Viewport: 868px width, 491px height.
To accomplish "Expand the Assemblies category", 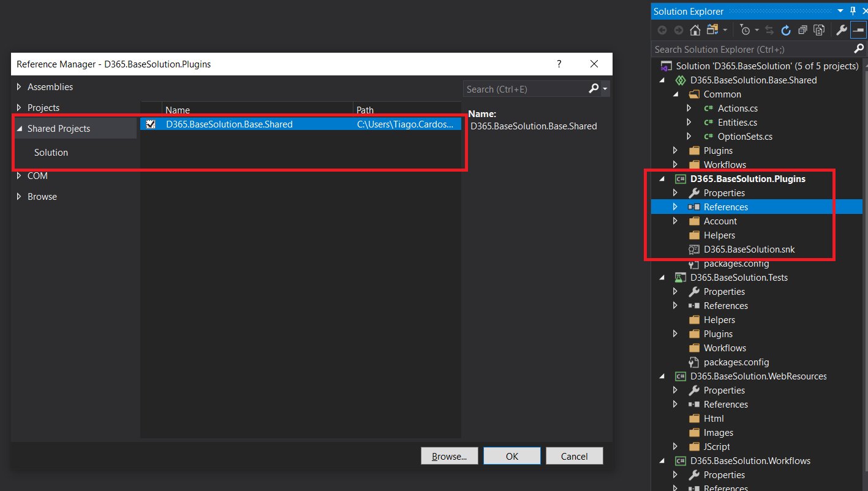I will 19,87.
